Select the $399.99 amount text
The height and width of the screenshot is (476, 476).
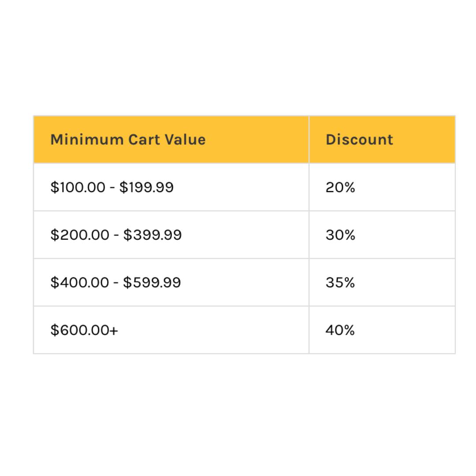(x=152, y=235)
